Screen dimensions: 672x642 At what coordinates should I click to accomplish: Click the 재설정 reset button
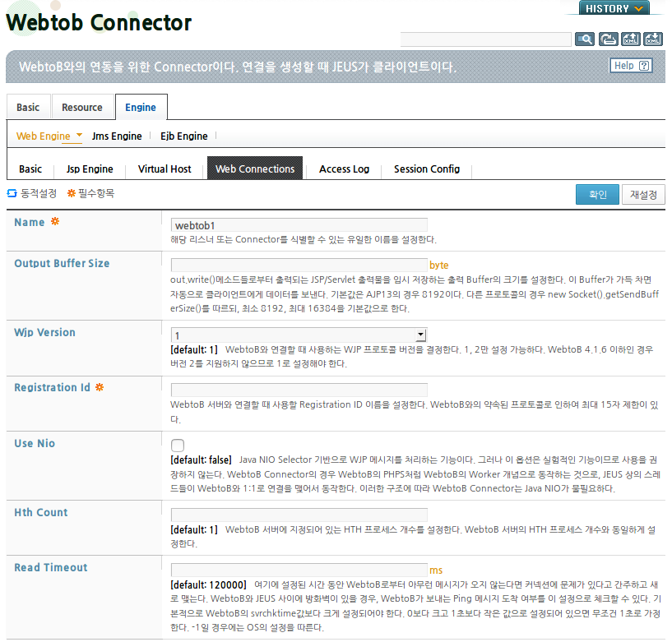pos(643,195)
